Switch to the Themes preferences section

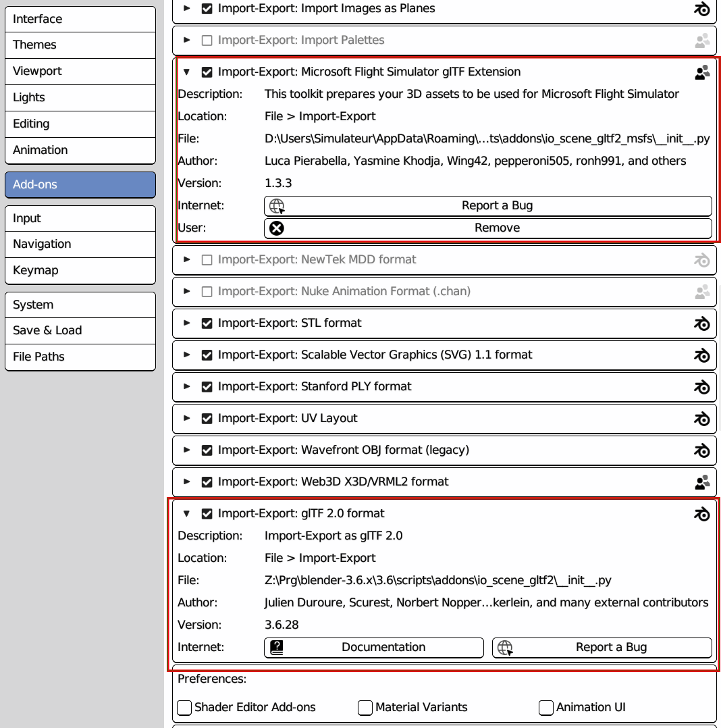80,45
